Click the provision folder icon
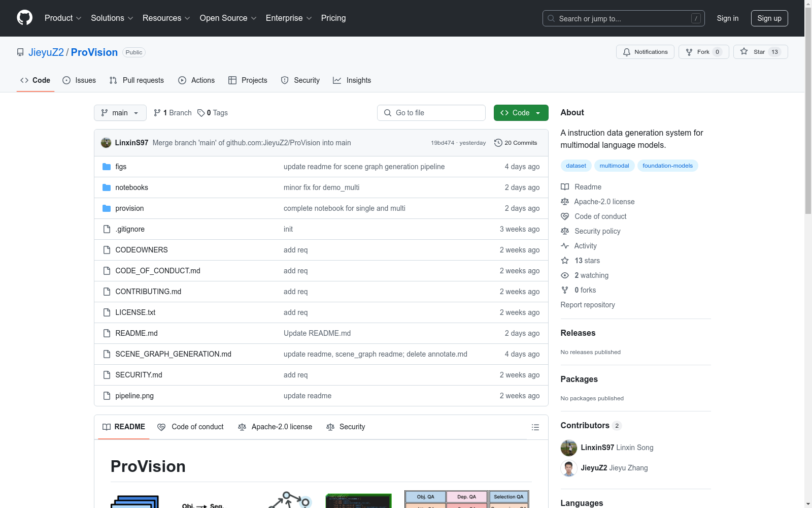This screenshot has height=508, width=812. 107,208
